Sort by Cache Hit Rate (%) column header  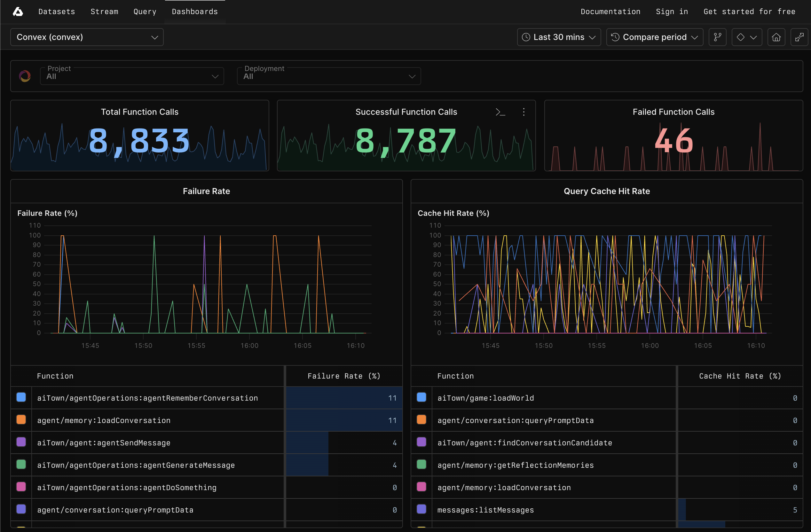click(x=740, y=376)
